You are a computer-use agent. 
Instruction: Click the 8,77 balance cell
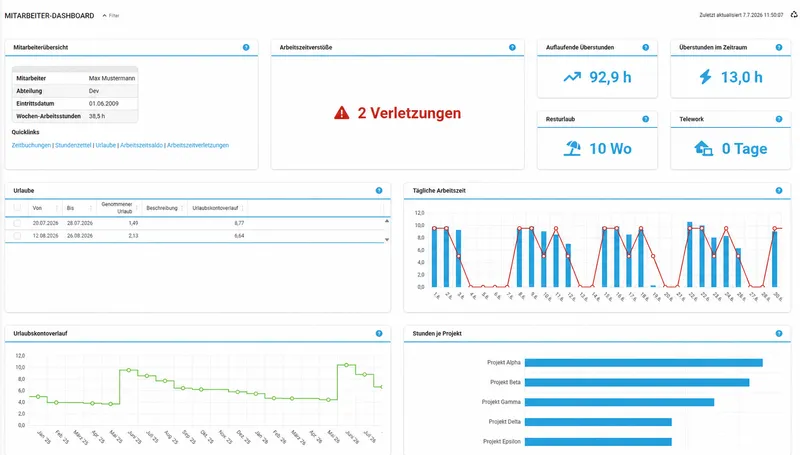tap(239, 223)
